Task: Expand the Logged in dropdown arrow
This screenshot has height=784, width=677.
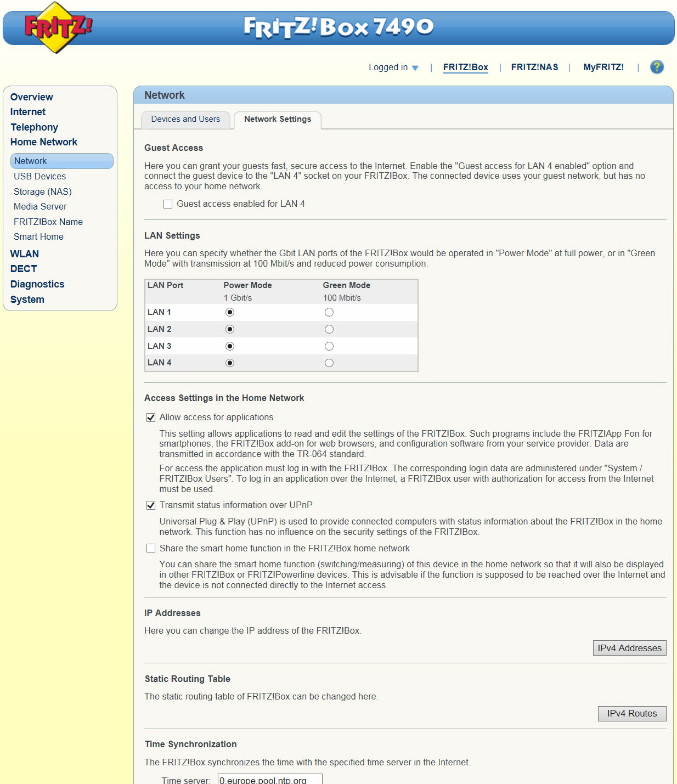Action: tap(415, 68)
